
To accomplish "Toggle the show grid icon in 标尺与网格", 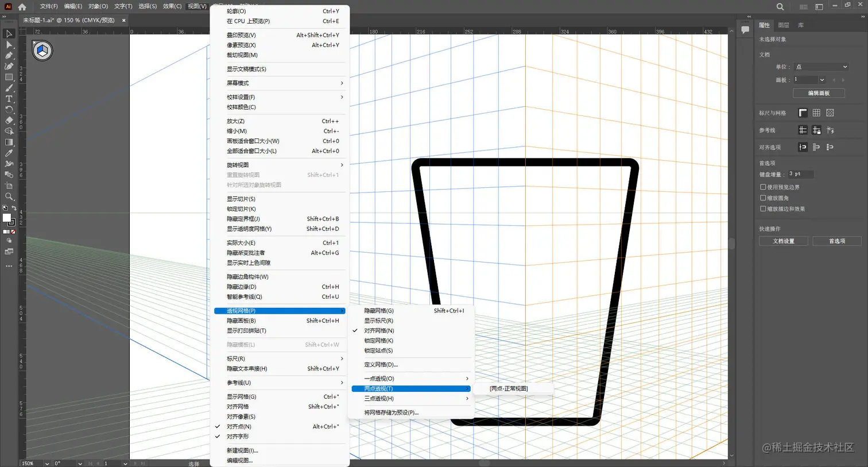I will click(x=816, y=113).
